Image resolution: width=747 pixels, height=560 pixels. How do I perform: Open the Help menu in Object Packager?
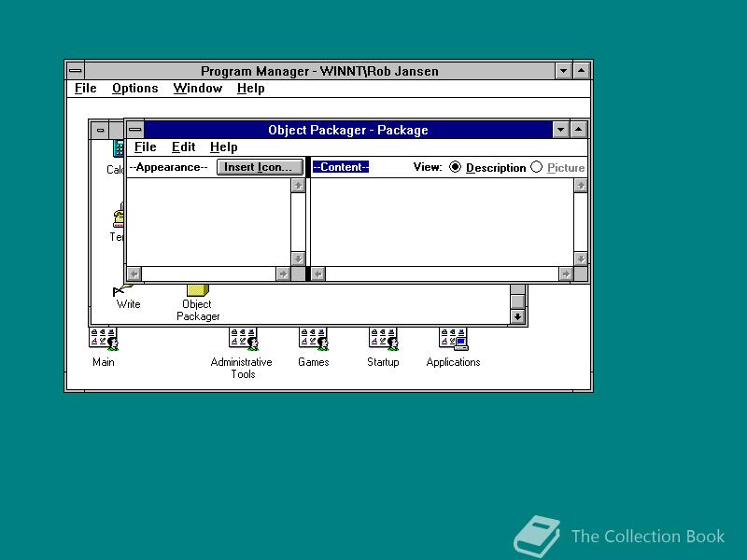[223, 147]
